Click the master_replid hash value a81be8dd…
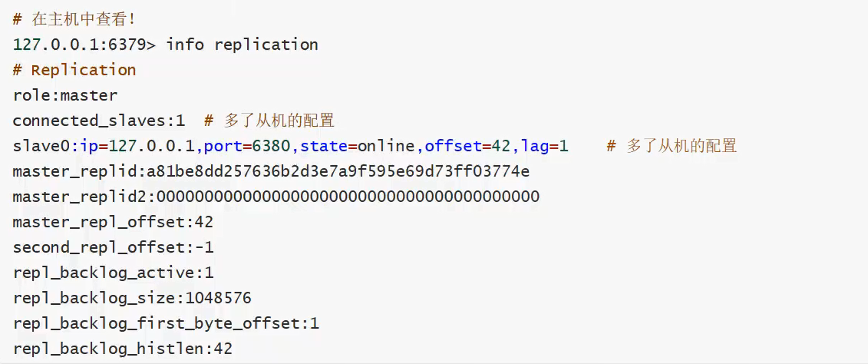 click(x=342, y=171)
